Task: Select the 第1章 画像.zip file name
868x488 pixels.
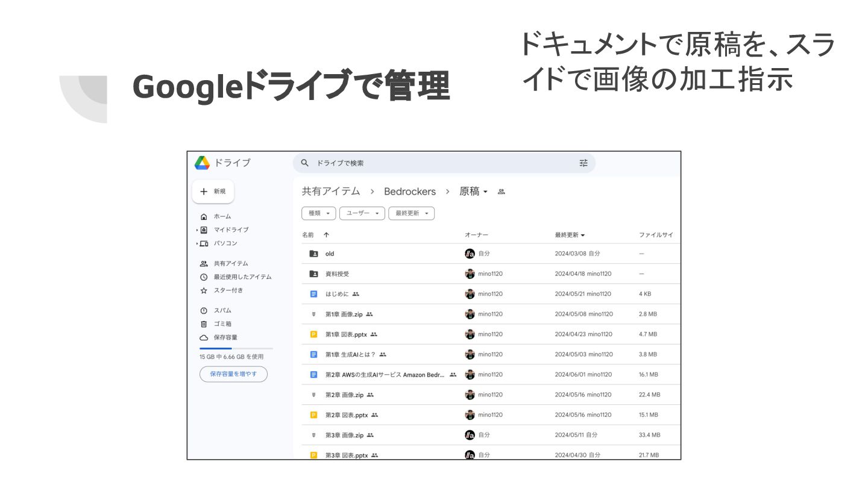Action: 344,314
